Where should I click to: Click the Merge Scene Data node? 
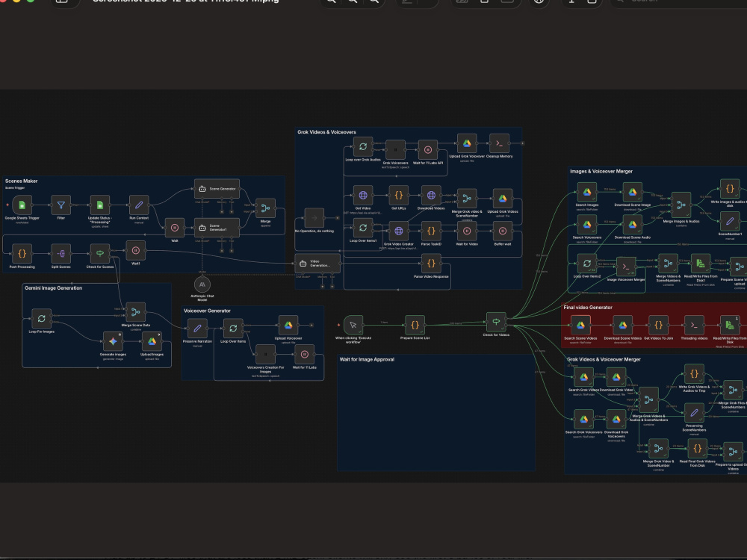(136, 312)
